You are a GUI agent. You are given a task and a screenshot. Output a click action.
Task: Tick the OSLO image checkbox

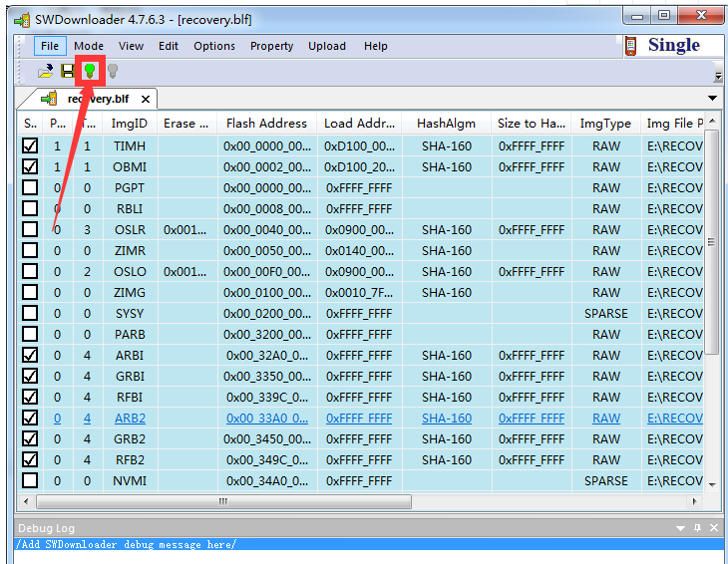[x=30, y=271]
